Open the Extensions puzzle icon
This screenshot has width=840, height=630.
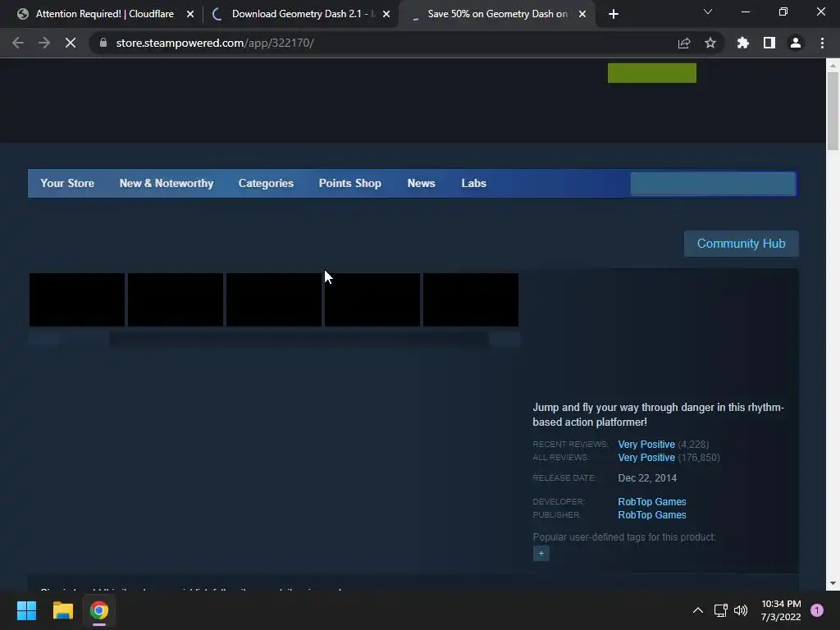[743, 43]
